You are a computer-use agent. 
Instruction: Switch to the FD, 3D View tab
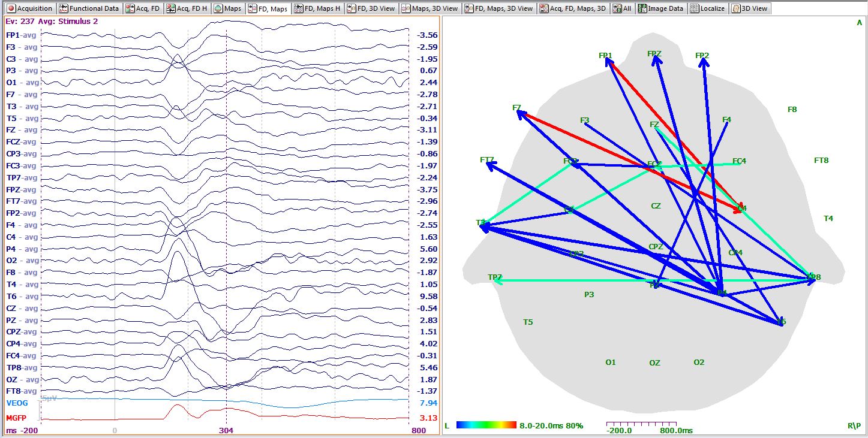point(371,9)
